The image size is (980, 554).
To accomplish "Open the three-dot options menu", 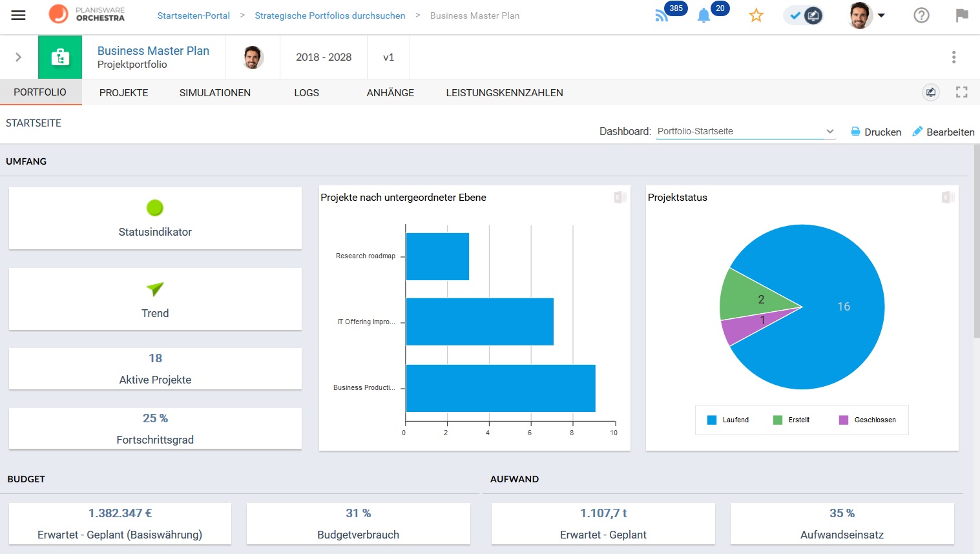I will click(954, 57).
